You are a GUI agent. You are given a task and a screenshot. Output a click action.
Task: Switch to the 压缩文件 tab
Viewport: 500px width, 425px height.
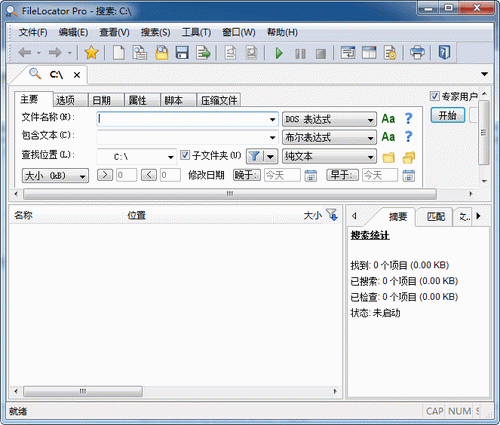219,100
